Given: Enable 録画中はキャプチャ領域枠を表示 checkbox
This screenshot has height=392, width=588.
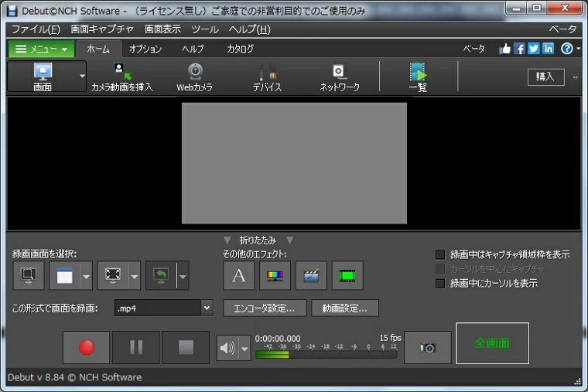Looking at the screenshot, I should 441,254.
